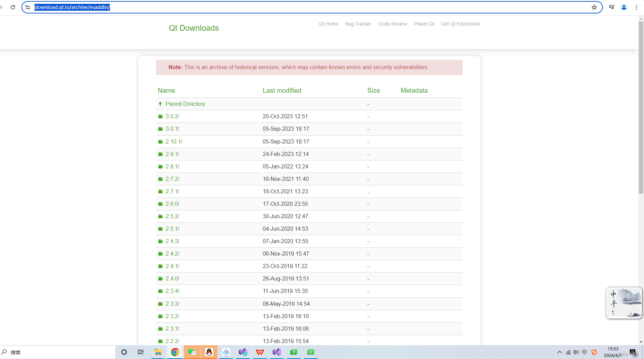Open site information icon in address bar
Viewport: 644px width, 359px height.
[28, 7]
